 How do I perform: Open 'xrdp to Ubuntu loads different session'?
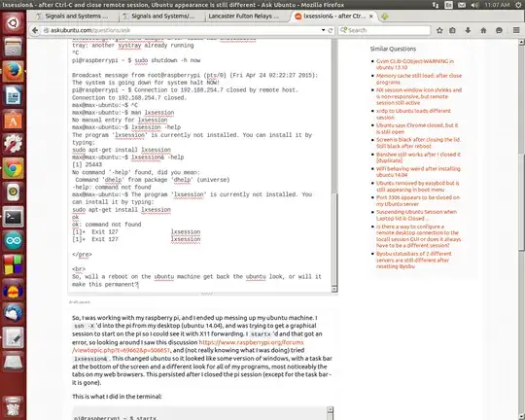(x=413, y=114)
